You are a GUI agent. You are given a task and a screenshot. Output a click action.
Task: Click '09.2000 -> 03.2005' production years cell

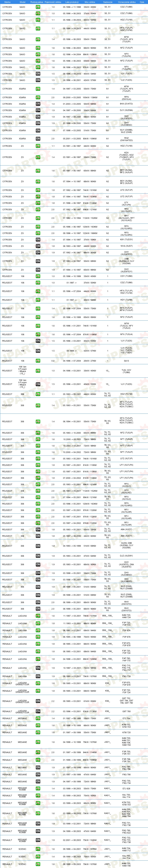[x=72, y=97]
